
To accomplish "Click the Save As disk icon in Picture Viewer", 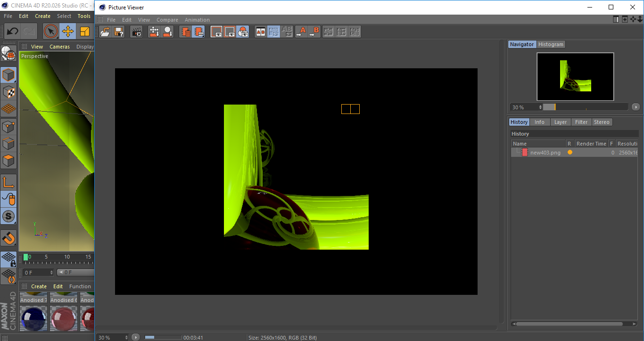I will (x=119, y=32).
